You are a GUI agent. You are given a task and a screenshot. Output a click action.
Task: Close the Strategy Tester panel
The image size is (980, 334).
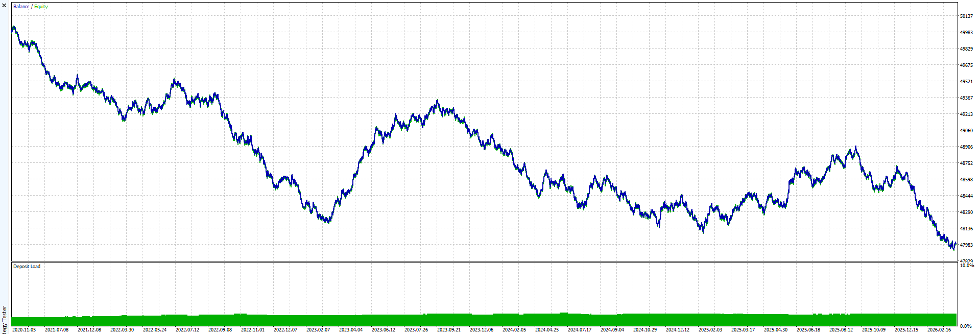tap(4, 5)
